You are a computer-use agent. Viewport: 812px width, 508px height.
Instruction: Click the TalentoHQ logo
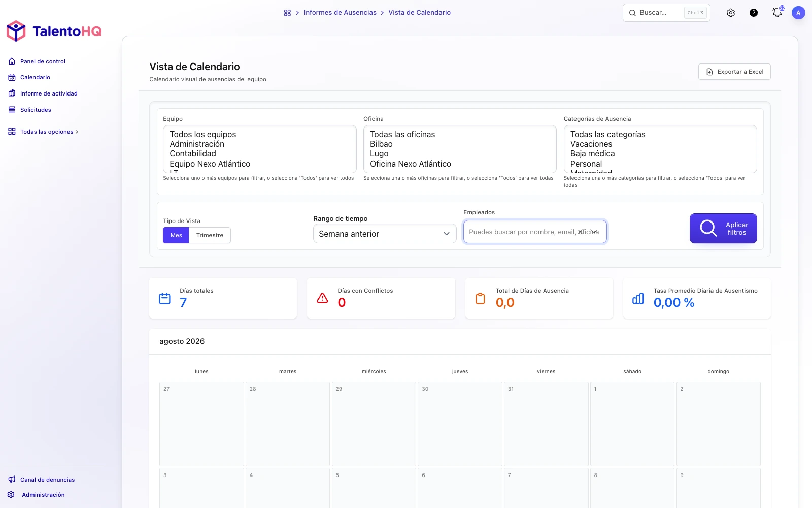click(x=54, y=31)
